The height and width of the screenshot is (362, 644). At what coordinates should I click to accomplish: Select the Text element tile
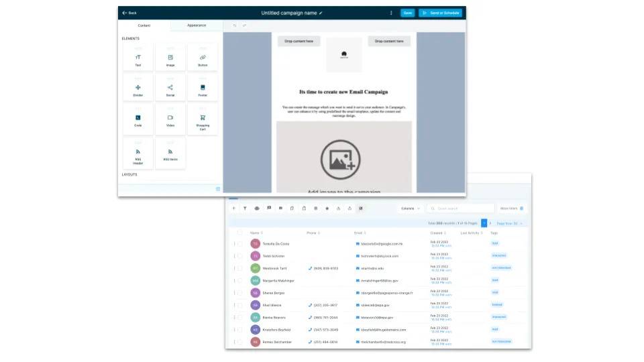point(138,58)
